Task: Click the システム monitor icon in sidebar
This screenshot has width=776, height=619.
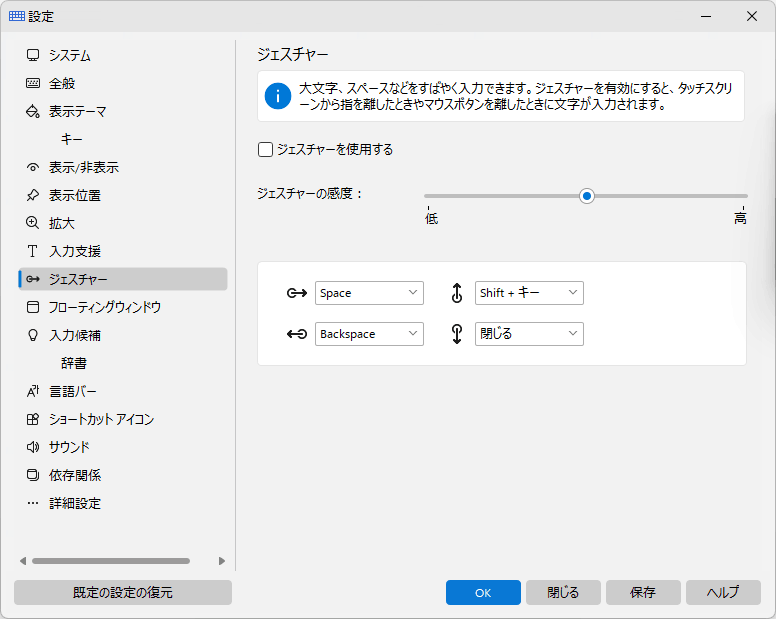Action: (33, 55)
